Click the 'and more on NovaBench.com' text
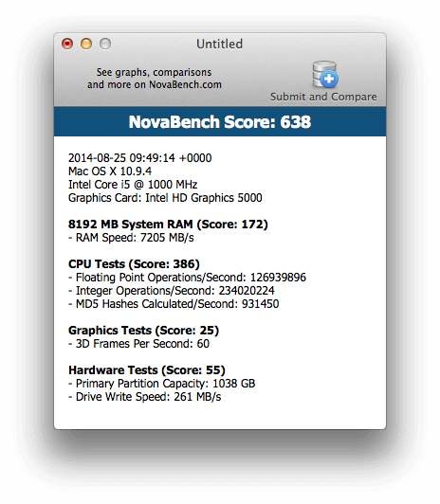 coord(155,84)
